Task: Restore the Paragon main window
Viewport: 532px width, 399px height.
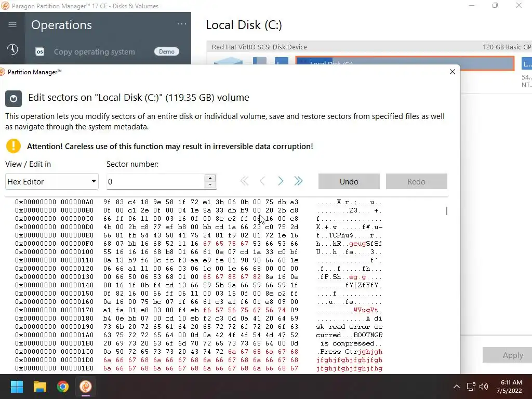Action: pyautogui.click(x=495, y=5)
